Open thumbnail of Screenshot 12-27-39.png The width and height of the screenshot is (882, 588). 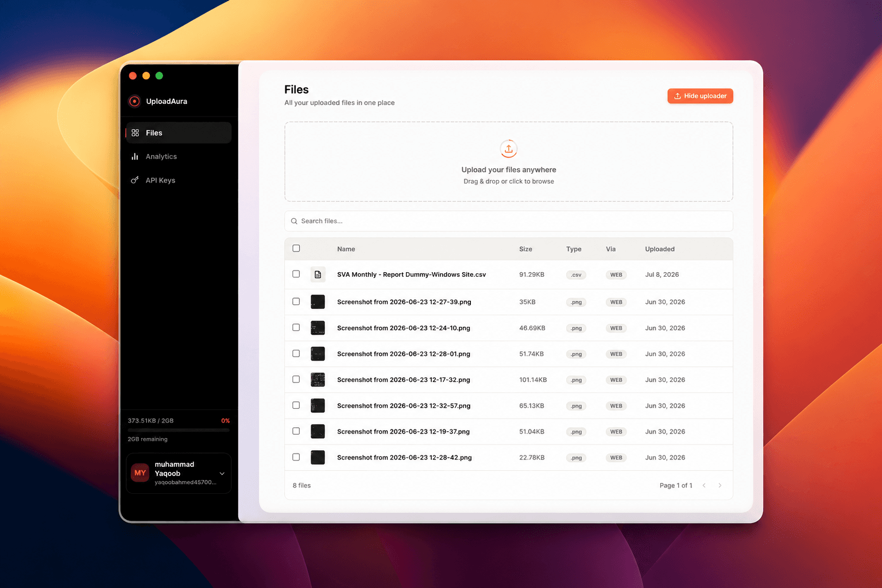point(318,301)
